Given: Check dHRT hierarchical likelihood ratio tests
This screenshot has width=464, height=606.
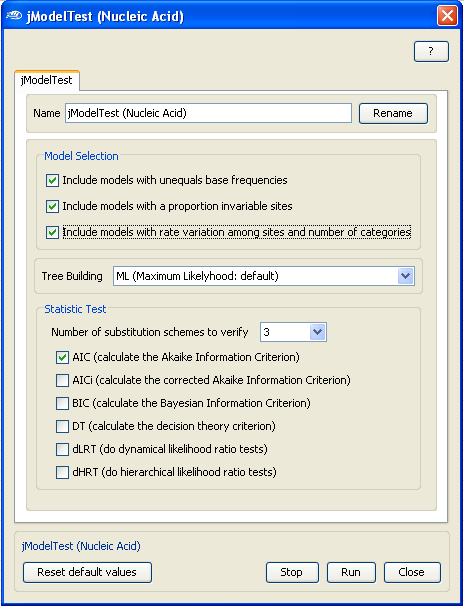Looking at the screenshot, I should [x=62, y=472].
